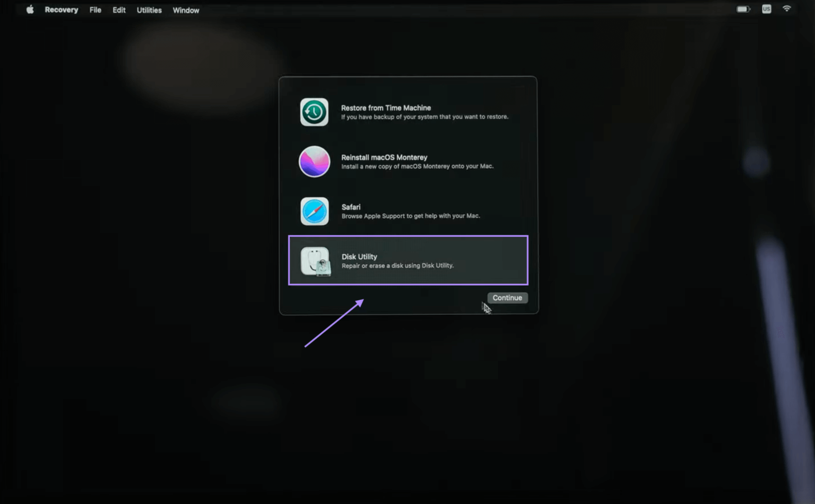The width and height of the screenshot is (815, 504).
Task: Choose 'Restore from Time Machine' title
Action: 386,108
